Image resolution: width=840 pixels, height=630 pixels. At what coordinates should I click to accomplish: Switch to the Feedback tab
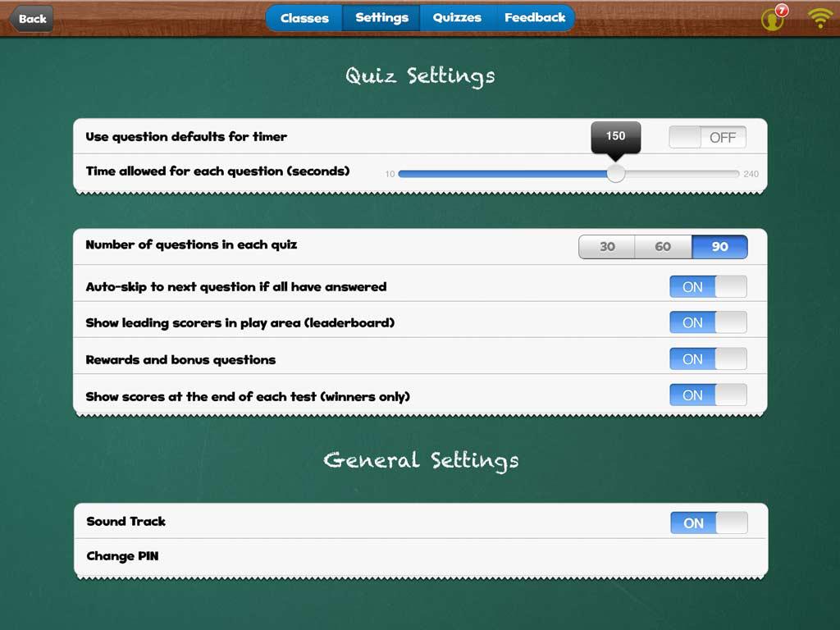tap(535, 18)
